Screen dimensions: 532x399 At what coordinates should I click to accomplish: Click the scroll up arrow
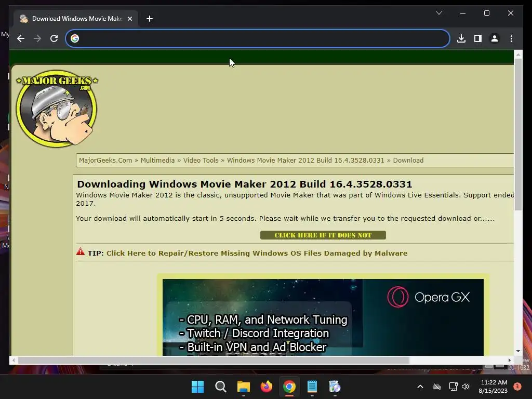[x=518, y=54]
